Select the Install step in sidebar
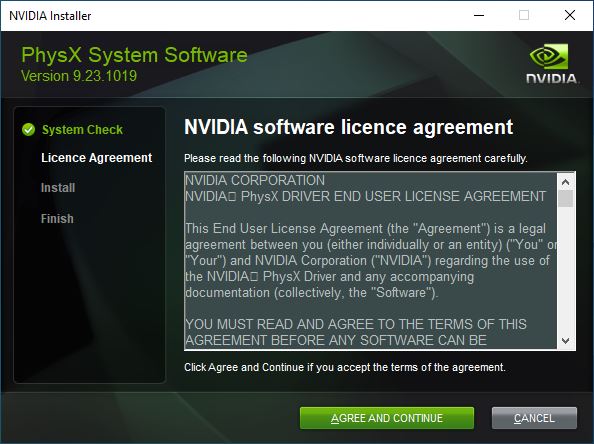The image size is (594, 444). click(58, 188)
